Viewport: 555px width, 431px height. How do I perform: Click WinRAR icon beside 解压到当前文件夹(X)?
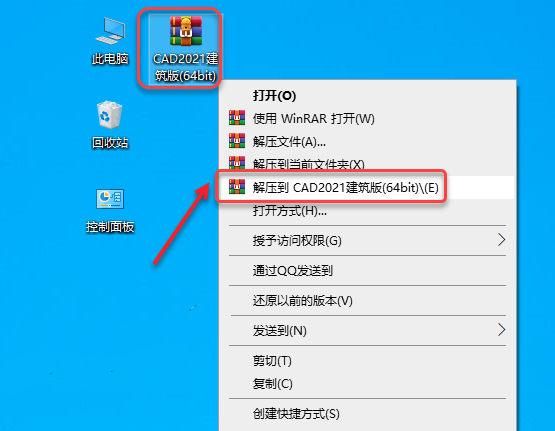coord(237,163)
